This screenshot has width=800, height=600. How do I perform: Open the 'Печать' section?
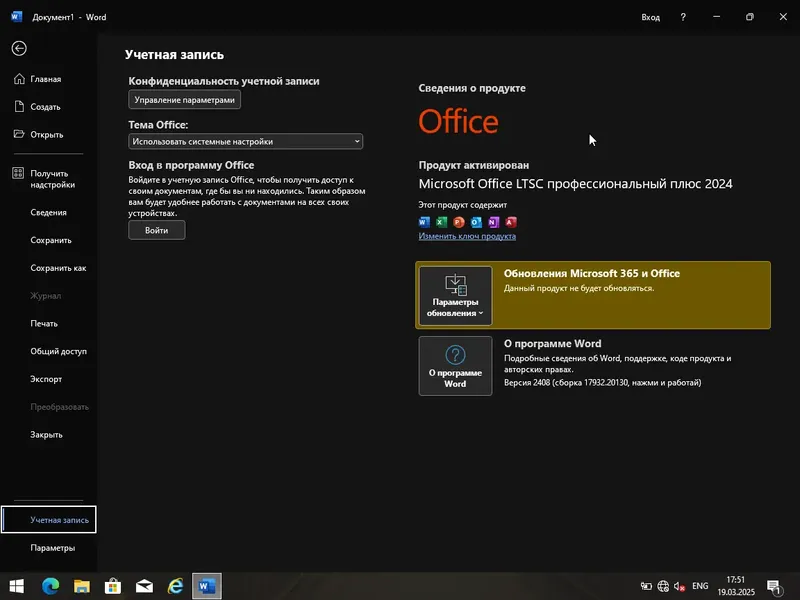42,323
